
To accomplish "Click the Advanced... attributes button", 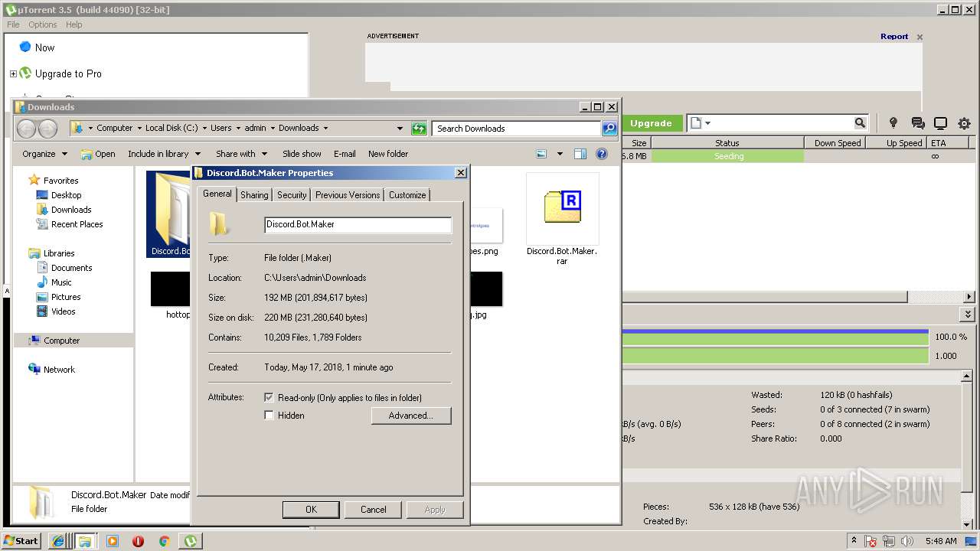I will pos(411,416).
